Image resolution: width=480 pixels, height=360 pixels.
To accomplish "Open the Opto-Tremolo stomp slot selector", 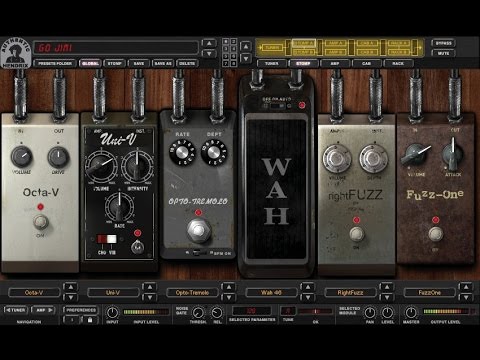I will coord(192,292).
